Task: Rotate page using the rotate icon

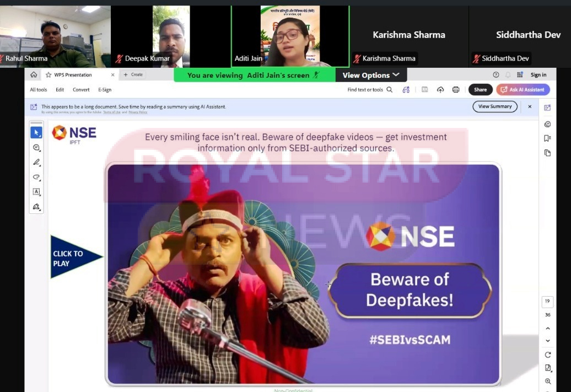Action: point(548,355)
